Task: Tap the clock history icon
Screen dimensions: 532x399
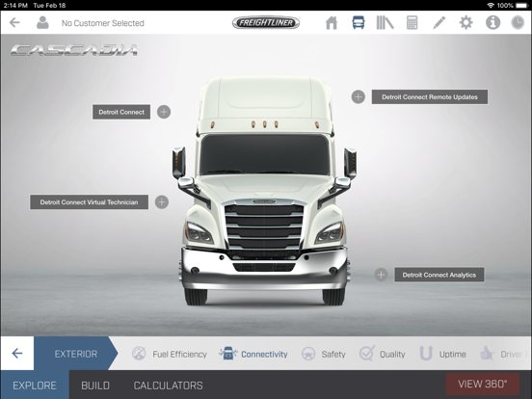Action: 518,23
